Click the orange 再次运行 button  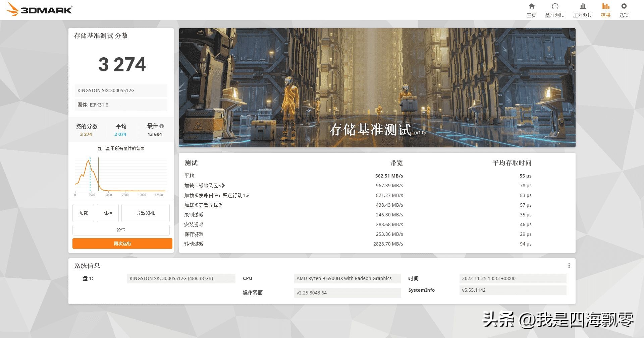[122, 244]
